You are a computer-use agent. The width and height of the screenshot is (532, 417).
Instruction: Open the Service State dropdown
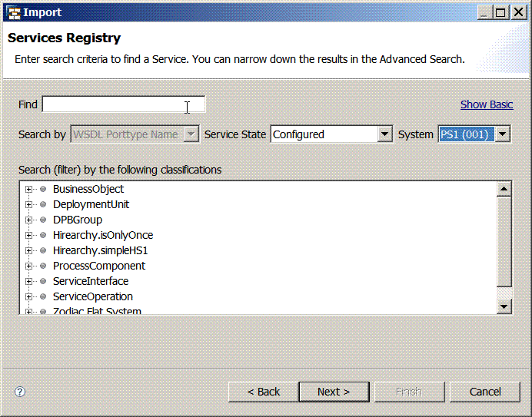(385, 134)
